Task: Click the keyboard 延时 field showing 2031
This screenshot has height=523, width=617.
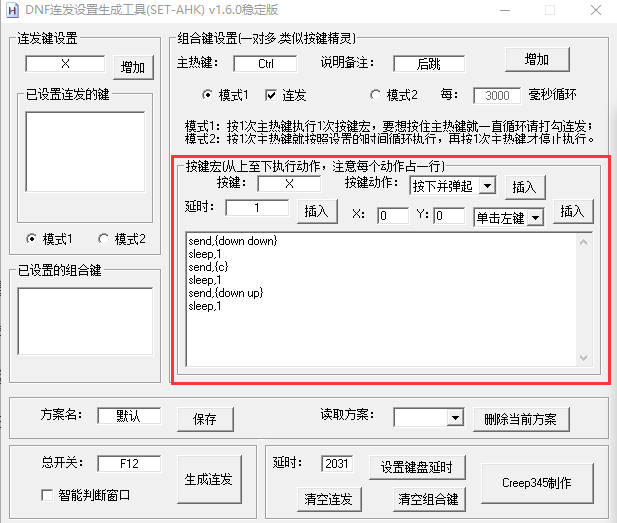Action: (x=337, y=464)
